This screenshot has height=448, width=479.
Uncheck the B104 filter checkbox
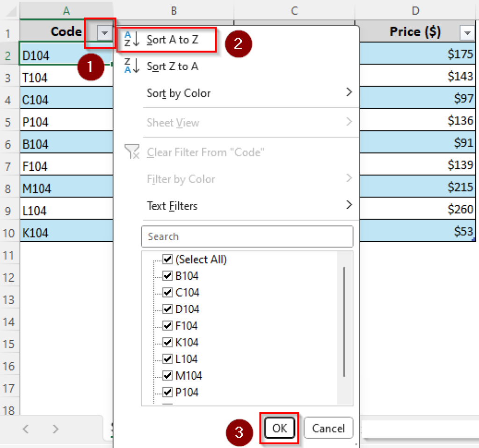167,276
